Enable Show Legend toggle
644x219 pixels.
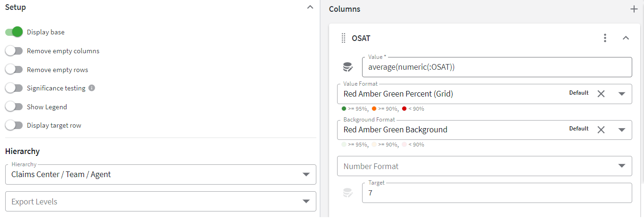14,107
